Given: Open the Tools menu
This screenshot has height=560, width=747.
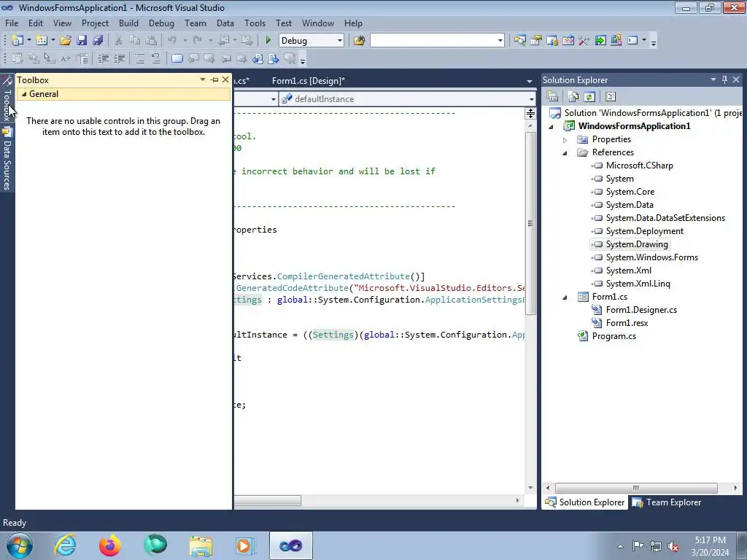Looking at the screenshot, I should 255,23.
